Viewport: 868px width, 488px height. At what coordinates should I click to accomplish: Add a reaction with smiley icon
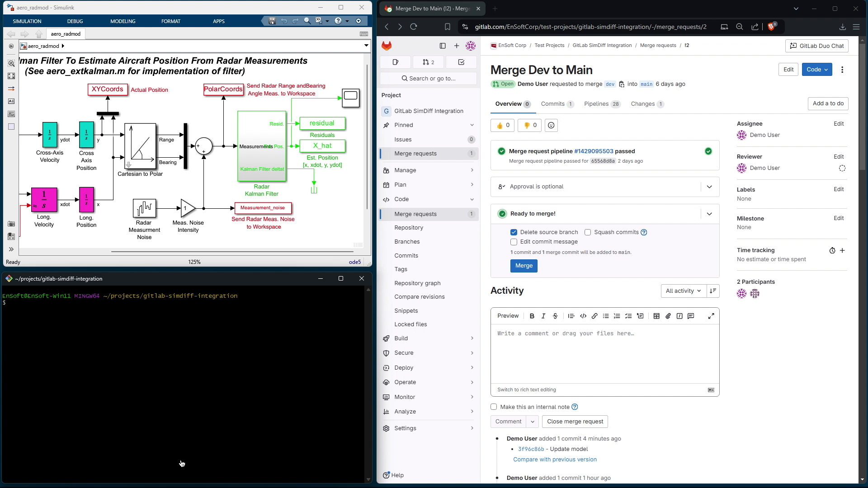pyautogui.click(x=551, y=125)
